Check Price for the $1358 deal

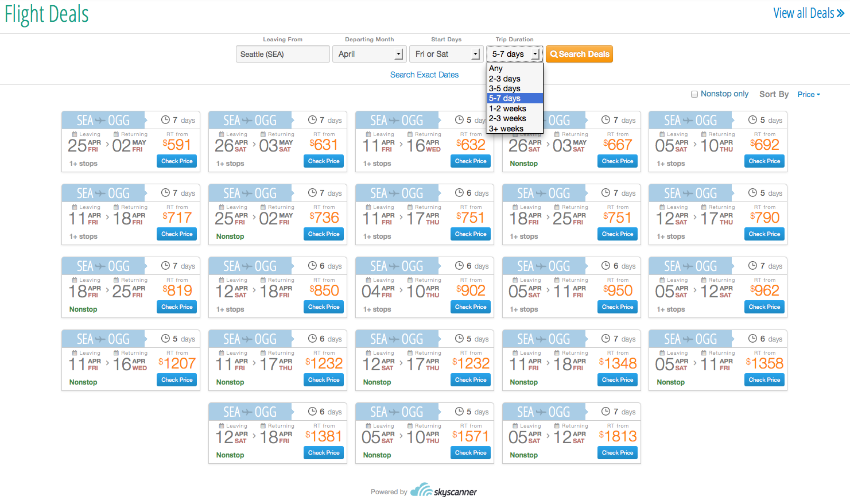(764, 380)
